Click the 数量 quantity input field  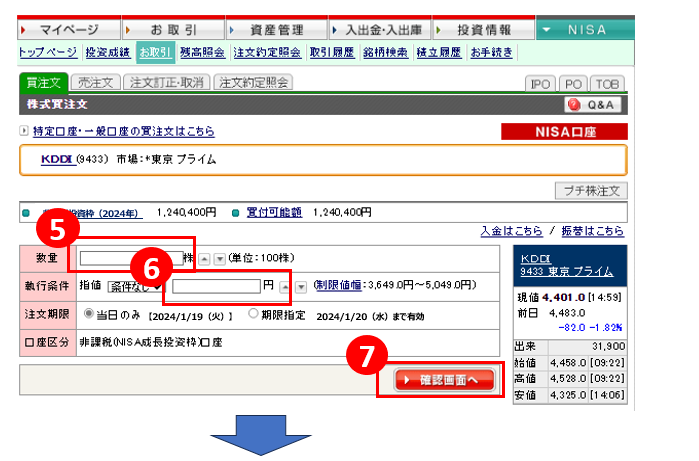tap(132, 258)
